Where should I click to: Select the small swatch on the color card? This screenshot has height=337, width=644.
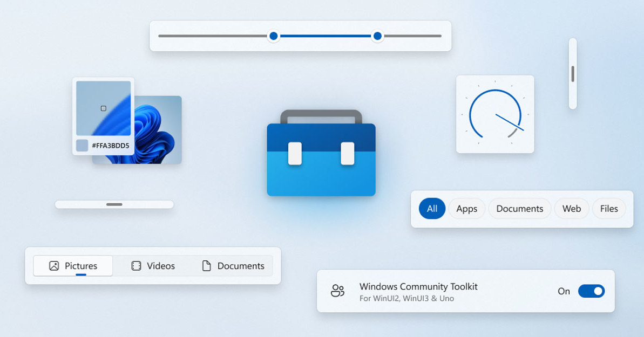[82, 144]
